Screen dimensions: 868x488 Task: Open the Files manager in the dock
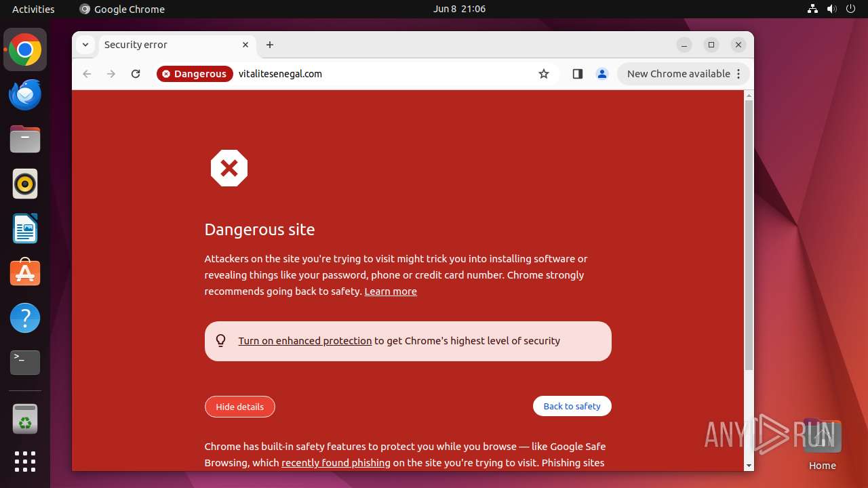(25, 140)
